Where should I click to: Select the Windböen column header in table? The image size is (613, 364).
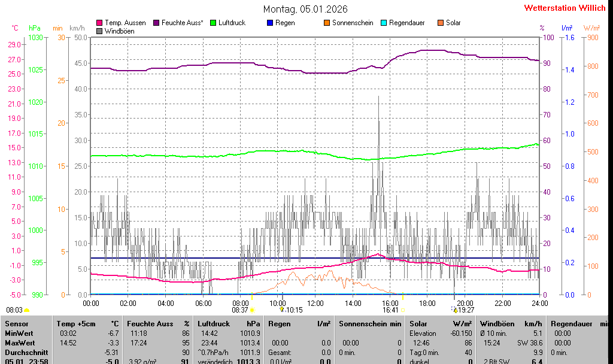point(494,324)
